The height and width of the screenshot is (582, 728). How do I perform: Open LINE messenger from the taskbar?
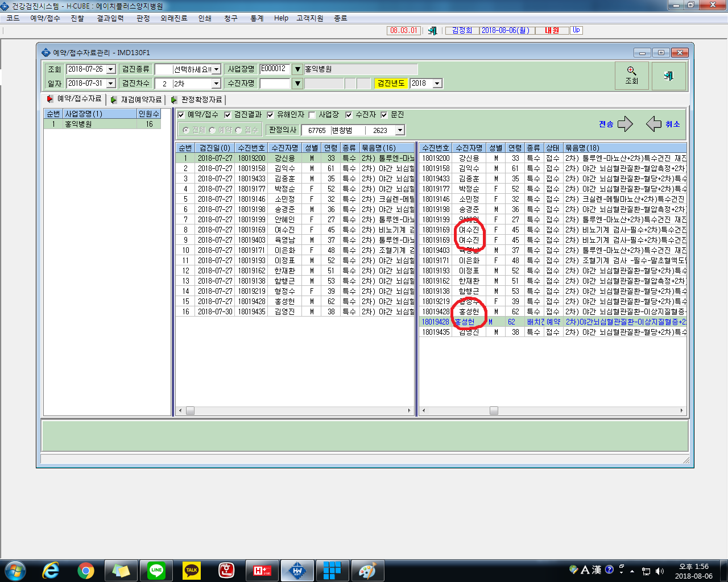156,570
